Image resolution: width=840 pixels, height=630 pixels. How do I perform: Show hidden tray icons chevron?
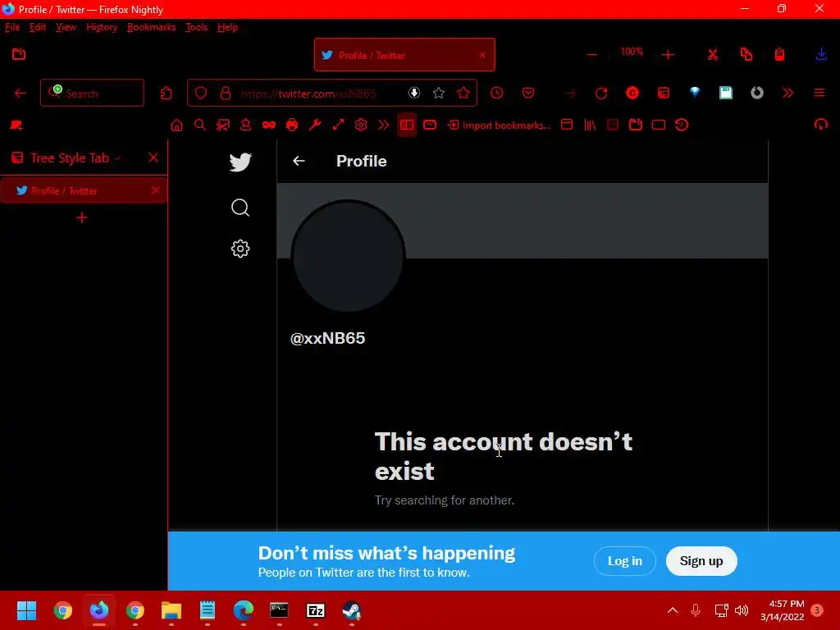click(x=673, y=610)
